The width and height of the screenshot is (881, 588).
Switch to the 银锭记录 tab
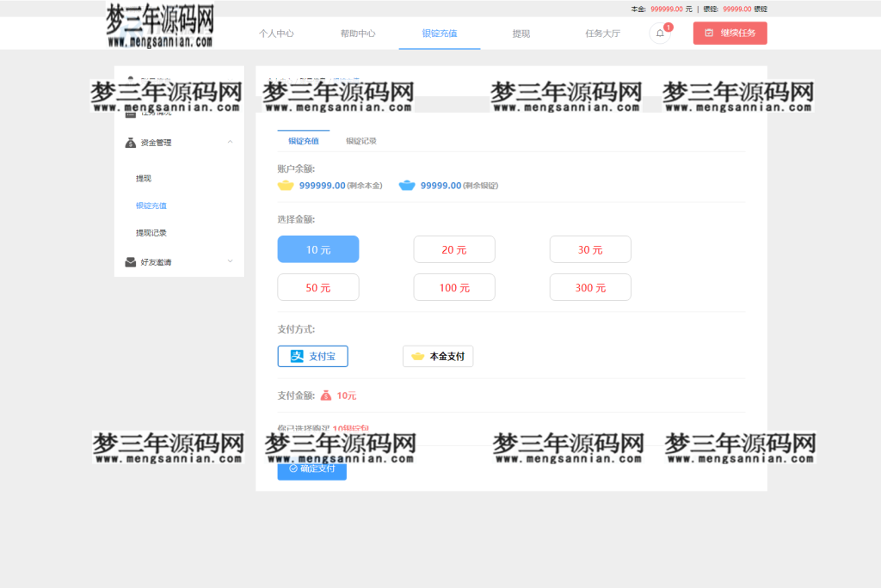[360, 139]
